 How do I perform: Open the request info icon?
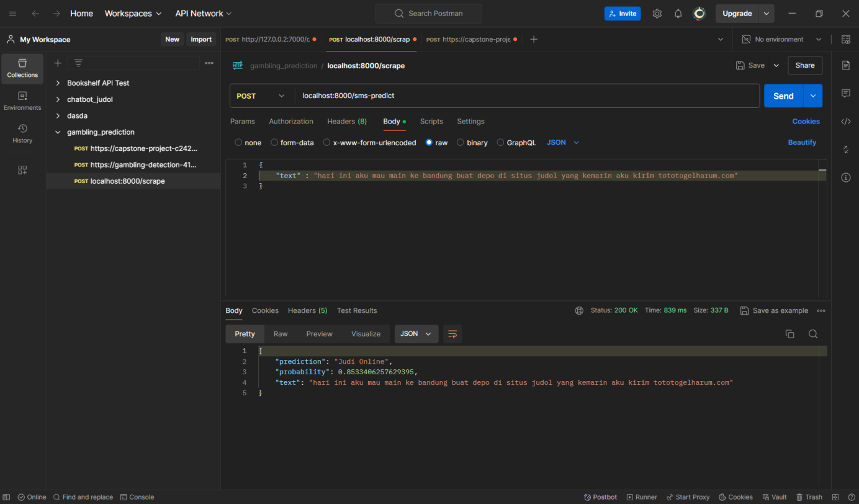pos(845,178)
